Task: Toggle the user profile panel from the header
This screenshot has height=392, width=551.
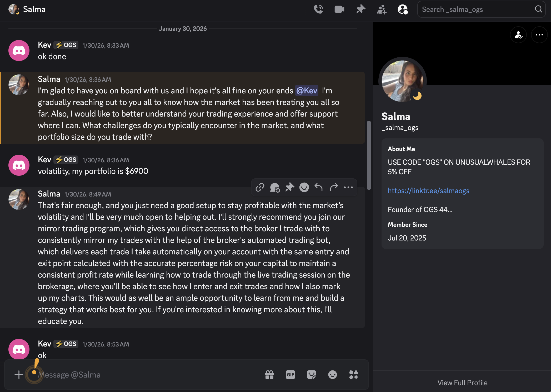Action: pos(402,9)
